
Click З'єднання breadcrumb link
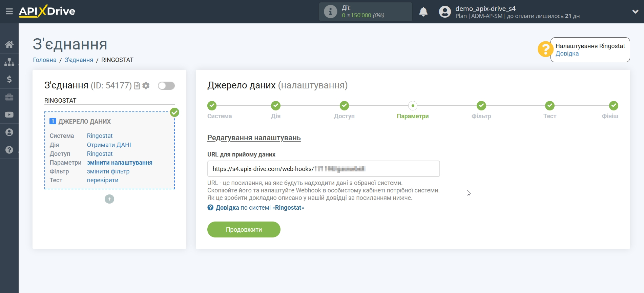(x=79, y=60)
